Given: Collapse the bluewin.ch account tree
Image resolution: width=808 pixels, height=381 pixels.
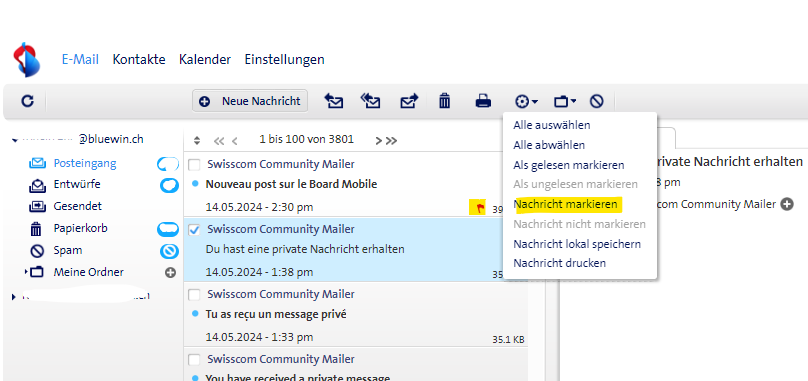Looking at the screenshot, I should click(14, 140).
